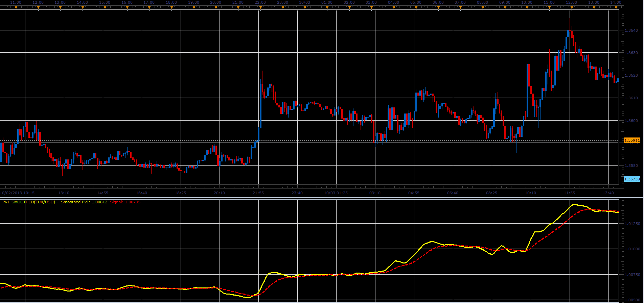Click the orange marker under 19:00

click(194, 7)
